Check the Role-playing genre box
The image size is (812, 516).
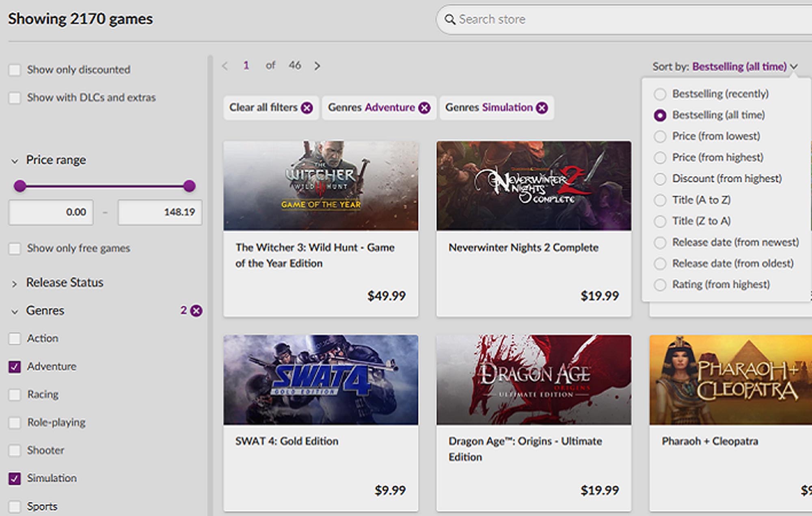[x=15, y=423]
